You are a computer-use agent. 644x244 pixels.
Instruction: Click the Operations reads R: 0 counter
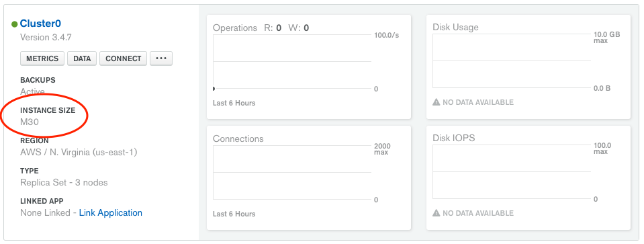pyautogui.click(x=273, y=28)
